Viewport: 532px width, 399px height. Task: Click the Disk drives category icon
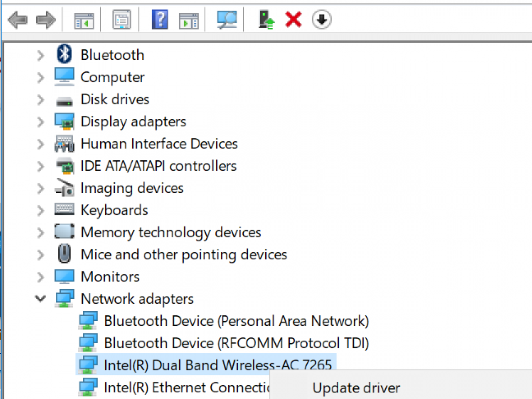tap(65, 101)
